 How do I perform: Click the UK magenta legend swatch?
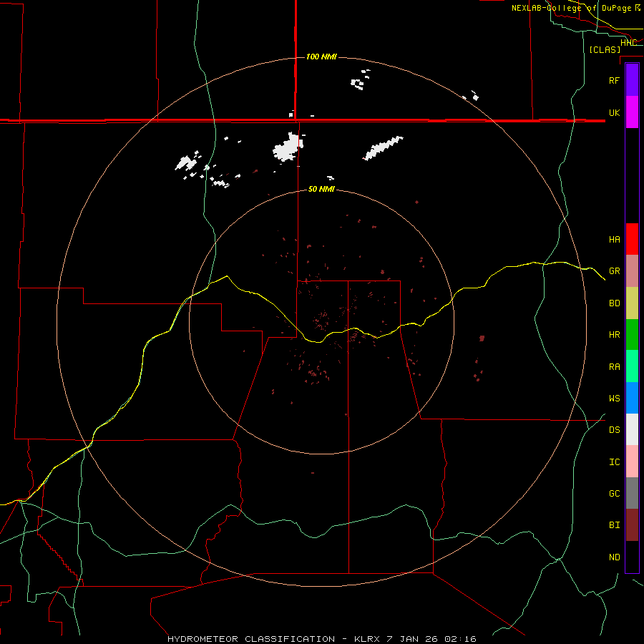tap(632, 112)
